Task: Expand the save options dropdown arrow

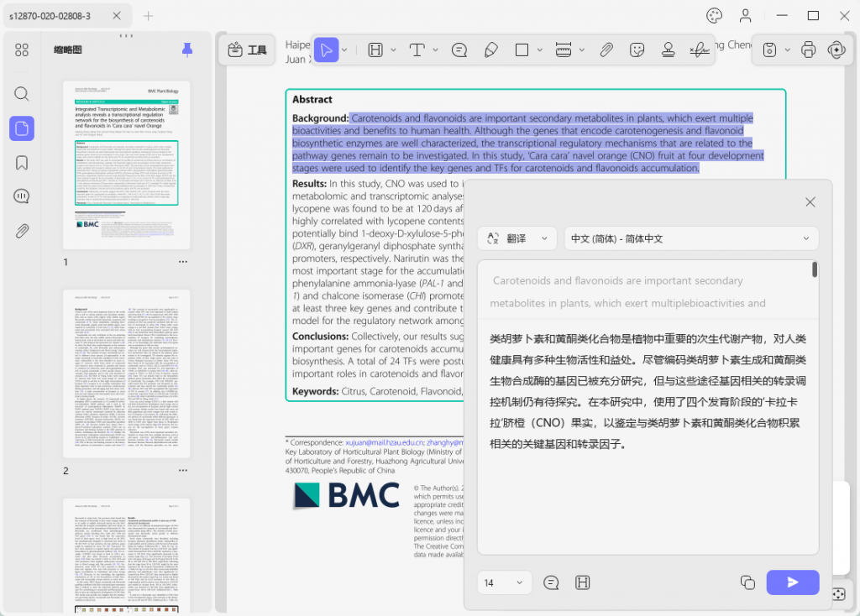Action: click(x=788, y=50)
